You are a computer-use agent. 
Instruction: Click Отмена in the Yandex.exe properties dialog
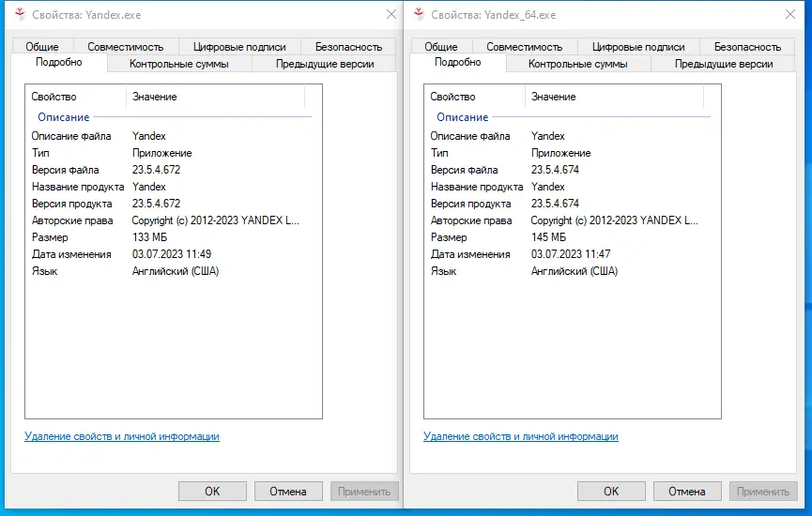(288, 491)
